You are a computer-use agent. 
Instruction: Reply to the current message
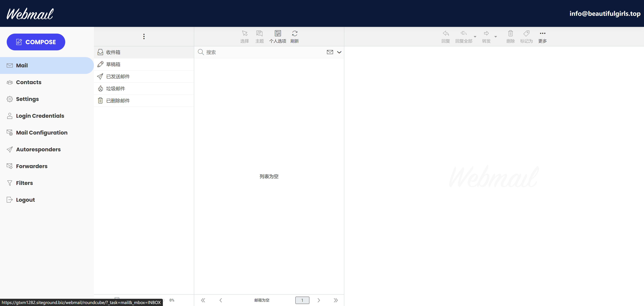pos(446,36)
